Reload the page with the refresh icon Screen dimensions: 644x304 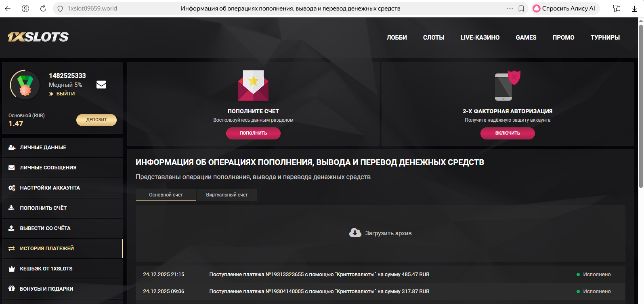pos(43,8)
